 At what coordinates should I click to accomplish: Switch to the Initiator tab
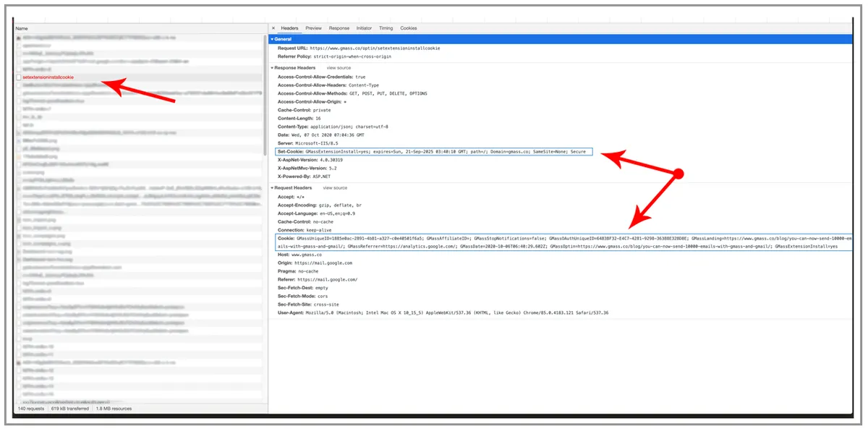[x=364, y=28]
